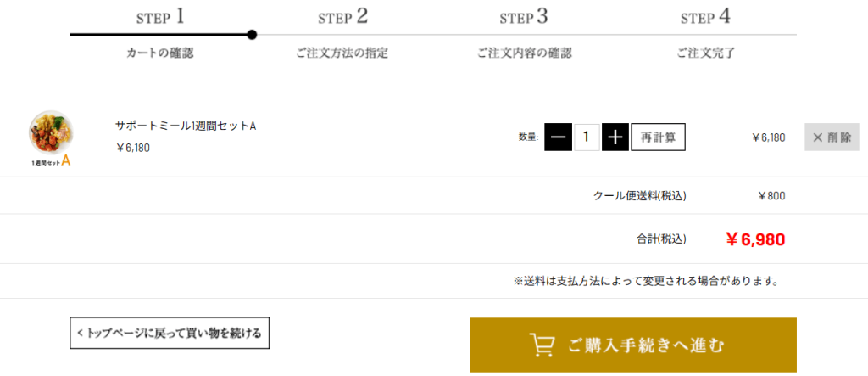The height and width of the screenshot is (376, 868).
Task: Select the STEP 2 ご注文方法の指定 step
Action: coord(342,34)
